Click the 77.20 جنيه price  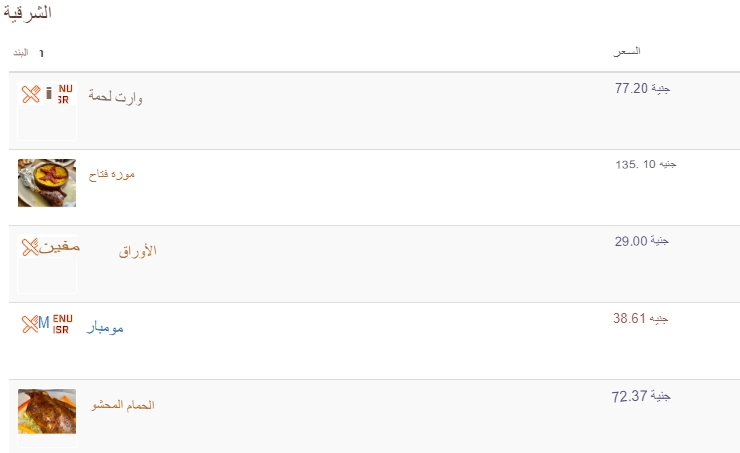pos(642,88)
